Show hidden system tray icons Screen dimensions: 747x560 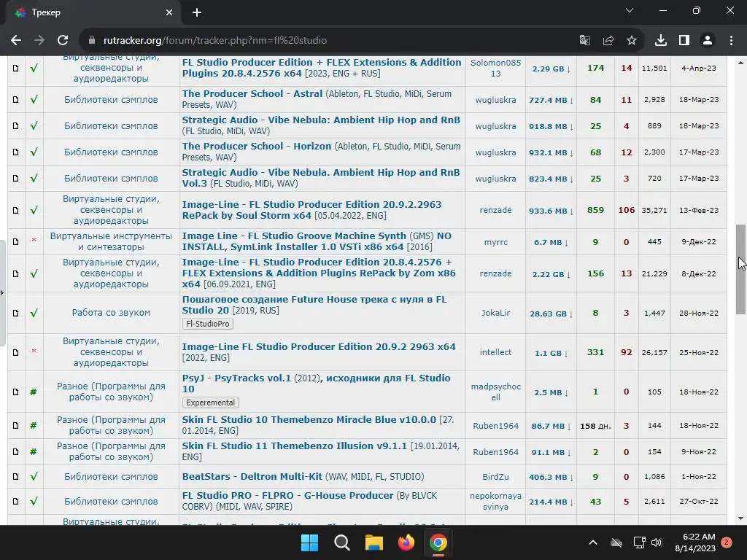point(593,542)
